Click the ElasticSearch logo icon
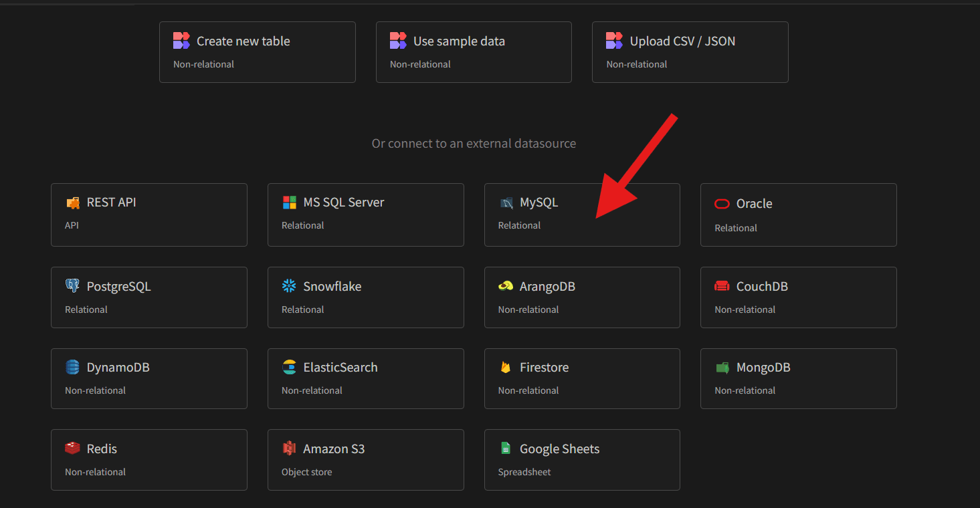Image resolution: width=980 pixels, height=508 pixels. [x=289, y=367]
